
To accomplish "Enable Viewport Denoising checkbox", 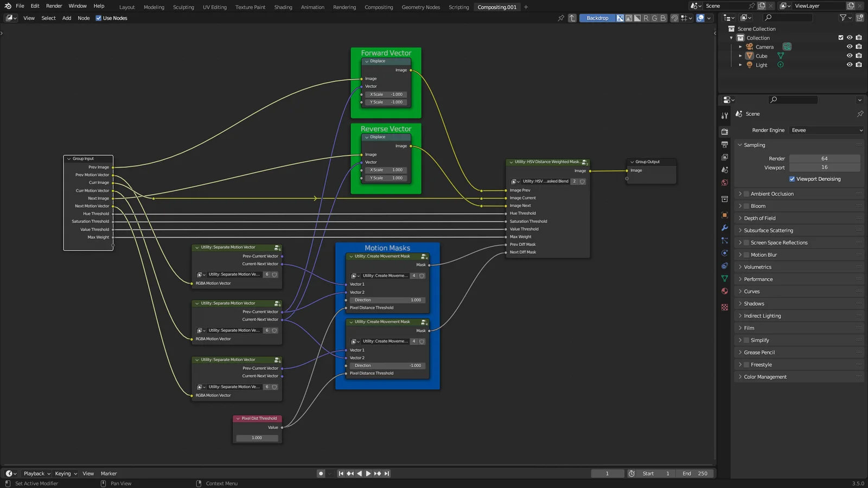I will point(792,179).
